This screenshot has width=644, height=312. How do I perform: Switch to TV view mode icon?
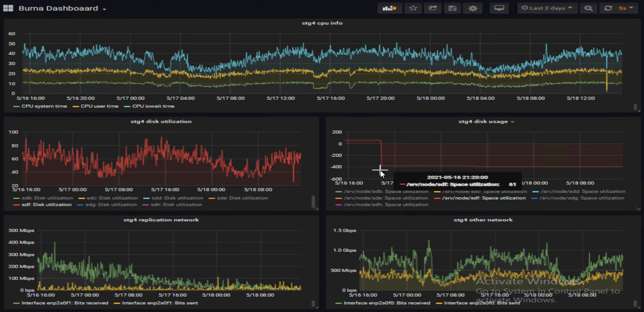(x=499, y=8)
